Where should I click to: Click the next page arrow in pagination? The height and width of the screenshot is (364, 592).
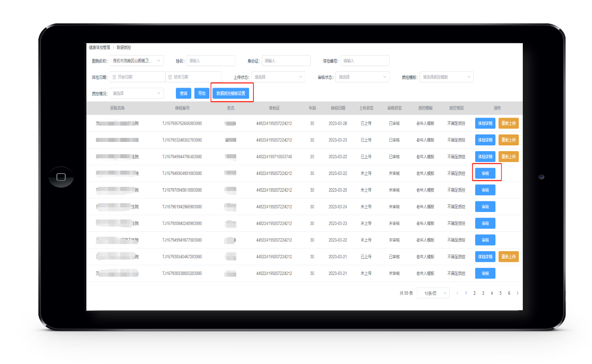pos(517,293)
